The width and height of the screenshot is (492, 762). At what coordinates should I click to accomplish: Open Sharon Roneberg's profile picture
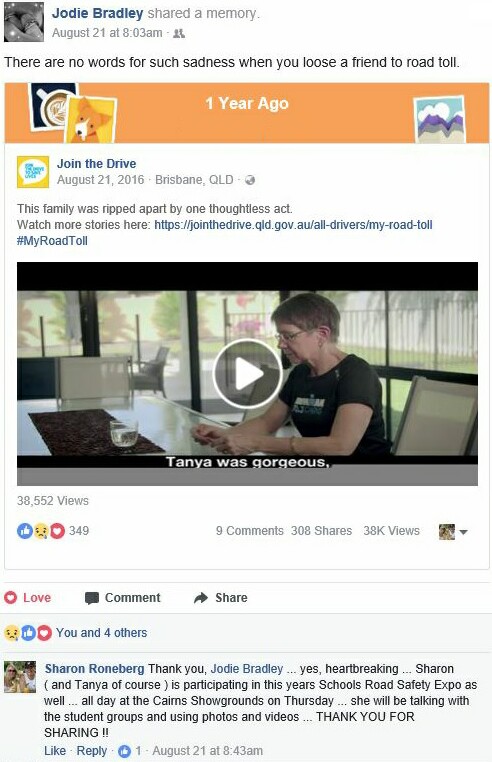point(20,676)
